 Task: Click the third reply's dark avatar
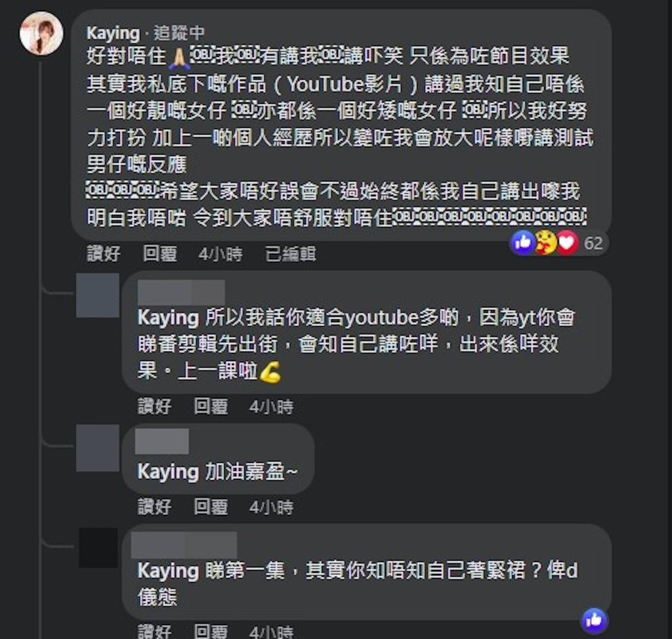click(x=98, y=548)
